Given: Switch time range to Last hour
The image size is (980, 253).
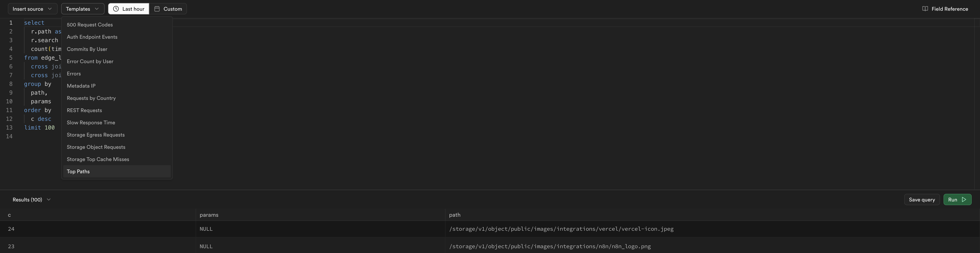Looking at the screenshot, I should (129, 9).
